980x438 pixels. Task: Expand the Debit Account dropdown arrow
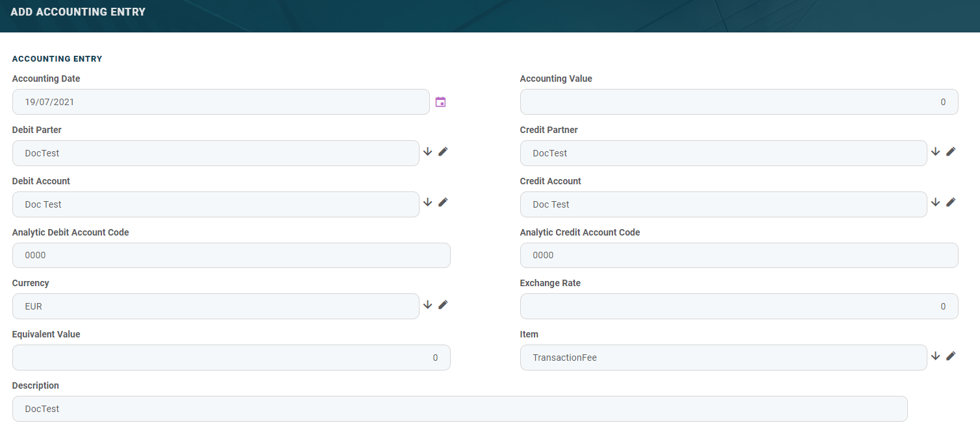pos(427,202)
